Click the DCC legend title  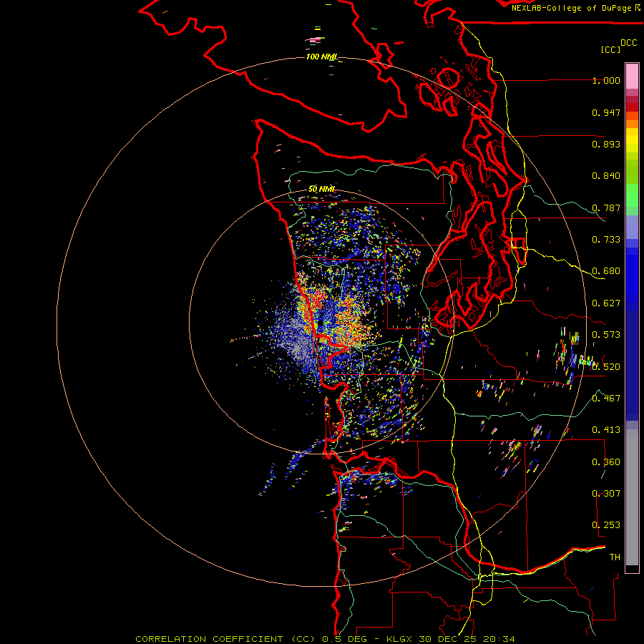(628, 43)
